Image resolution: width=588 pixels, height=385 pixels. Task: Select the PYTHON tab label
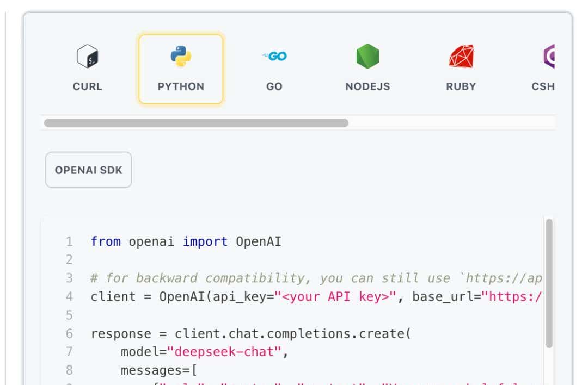pyautogui.click(x=181, y=86)
